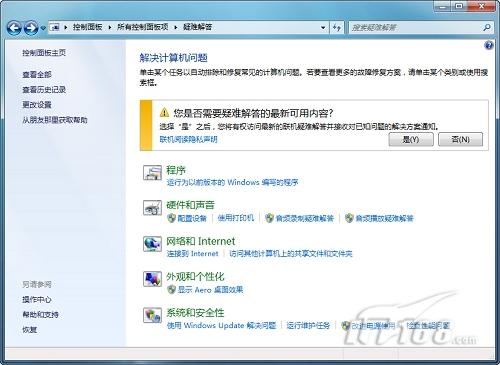Click 疑难解答 breadcrumb segment
Image resolution: width=500 pixels, height=365 pixels.
pos(197,27)
